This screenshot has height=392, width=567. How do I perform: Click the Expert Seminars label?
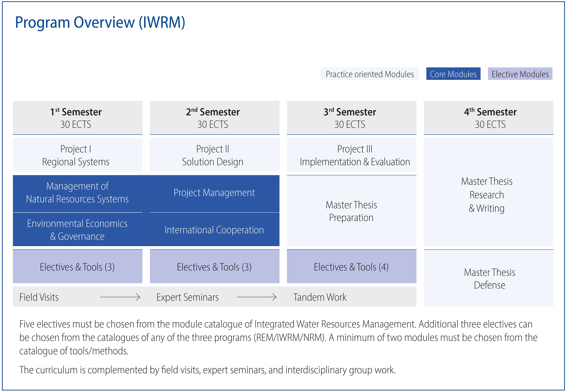(188, 297)
